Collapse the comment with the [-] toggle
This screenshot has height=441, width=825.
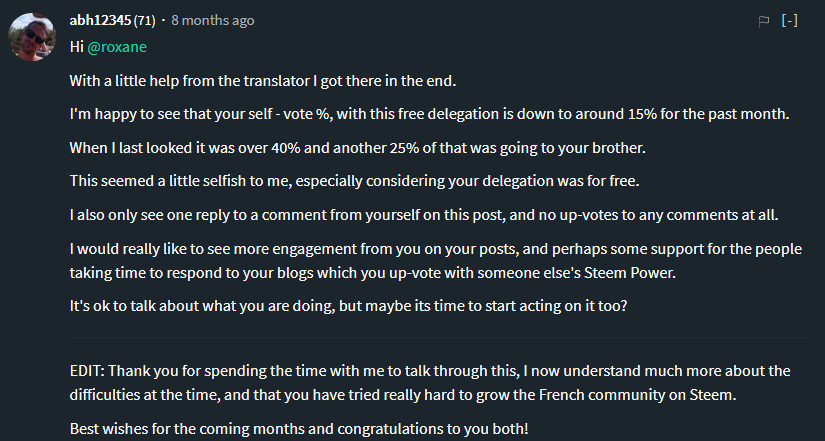(789, 21)
